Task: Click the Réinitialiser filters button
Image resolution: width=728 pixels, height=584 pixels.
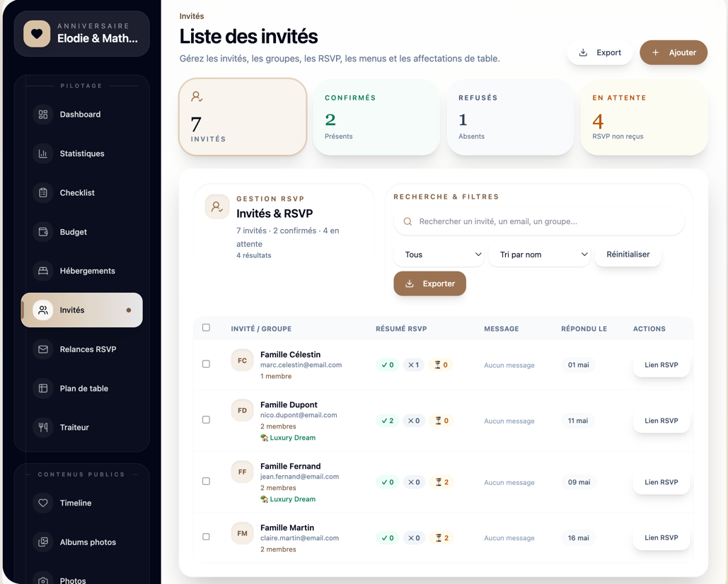Action: click(628, 255)
